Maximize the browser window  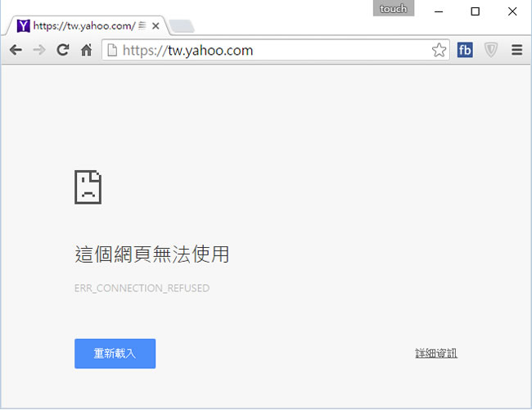(x=475, y=11)
